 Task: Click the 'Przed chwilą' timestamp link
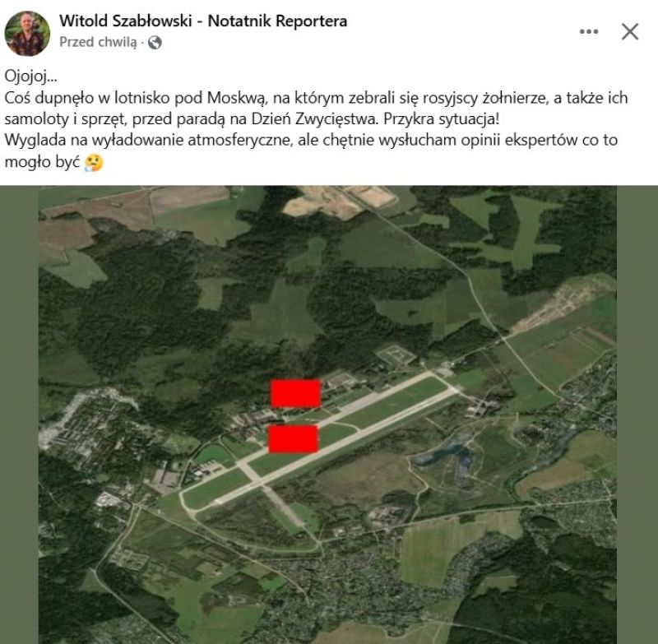pyautogui.click(x=98, y=43)
